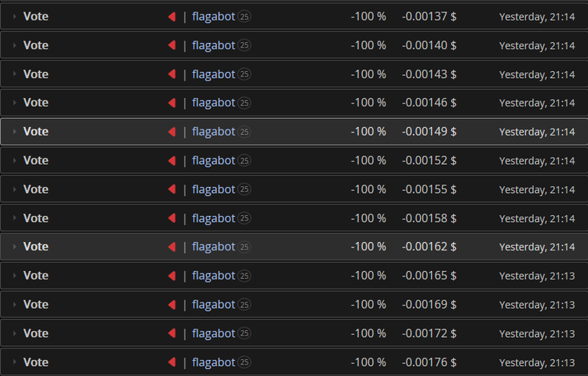Screen dimensions: 588x376
Task: Select the value -0.00137 $
Action: click(429, 17)
